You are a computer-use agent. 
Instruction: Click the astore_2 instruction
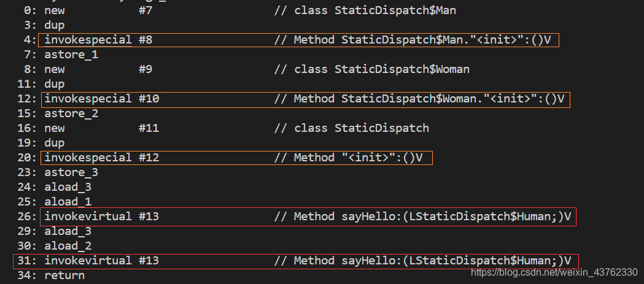click(71, 113)
